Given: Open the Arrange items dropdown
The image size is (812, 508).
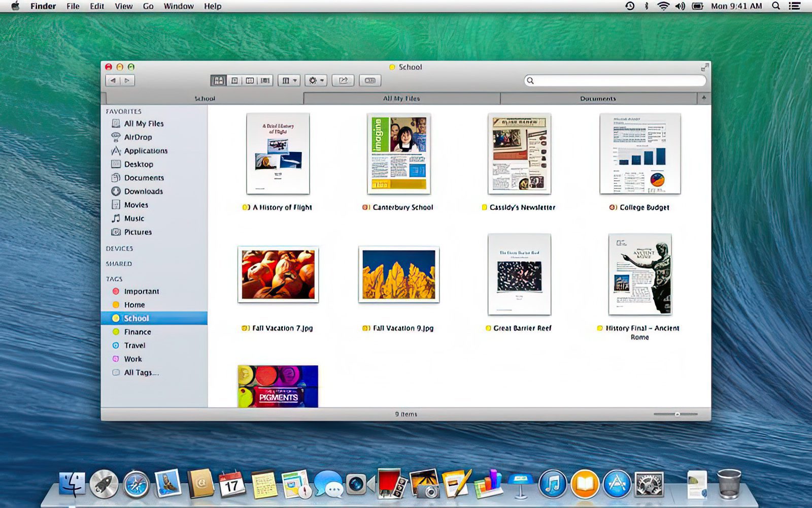Looking at the screenshot, I should (288, 80).
